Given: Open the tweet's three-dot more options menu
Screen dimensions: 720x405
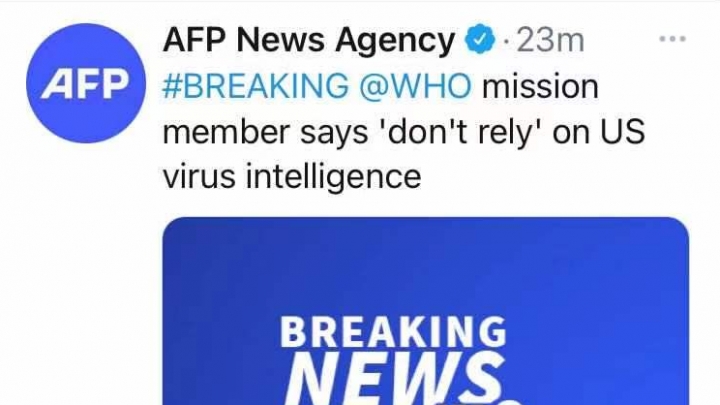Looking at the screenshot, I should [672, 39].
